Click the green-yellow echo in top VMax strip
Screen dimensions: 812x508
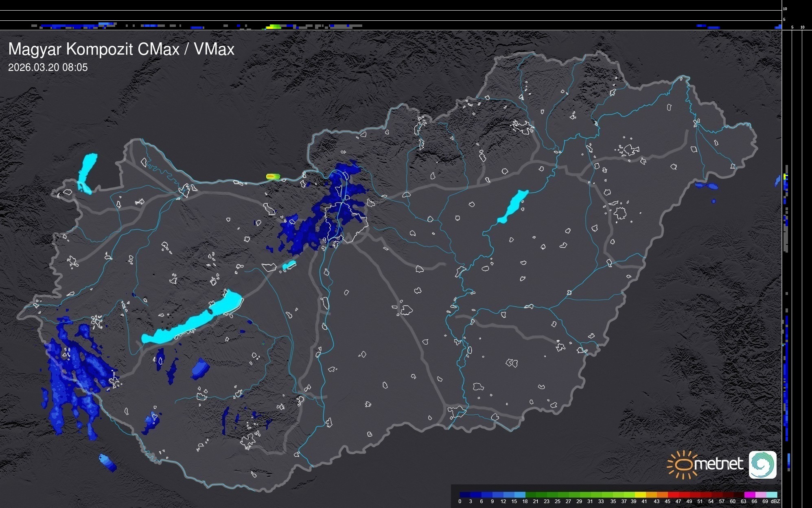274,27
